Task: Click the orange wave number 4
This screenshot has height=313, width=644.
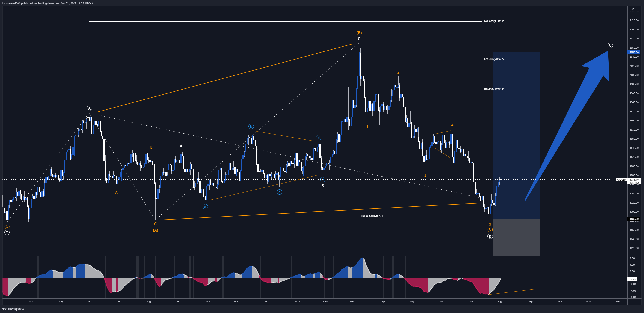Action: click(x=452, y=125)
